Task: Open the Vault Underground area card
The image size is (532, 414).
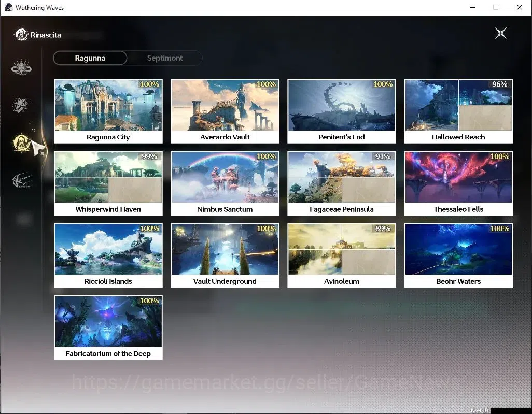Action: [x=225, y=255]
